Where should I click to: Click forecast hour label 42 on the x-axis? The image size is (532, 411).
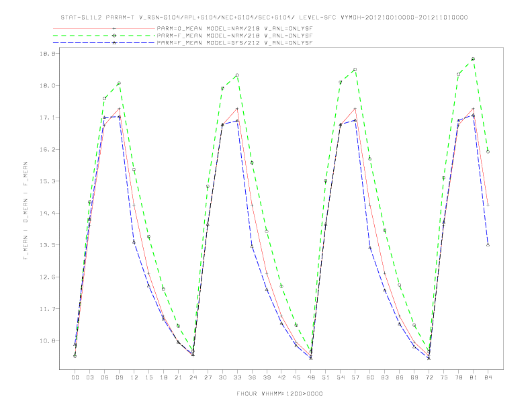(x=281, y=377)
